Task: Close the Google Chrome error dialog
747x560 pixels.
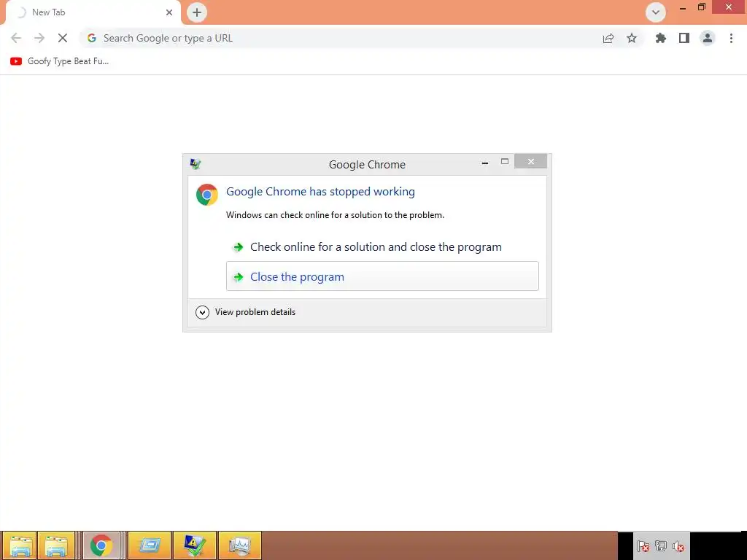Action: click(x=530, y=161)
